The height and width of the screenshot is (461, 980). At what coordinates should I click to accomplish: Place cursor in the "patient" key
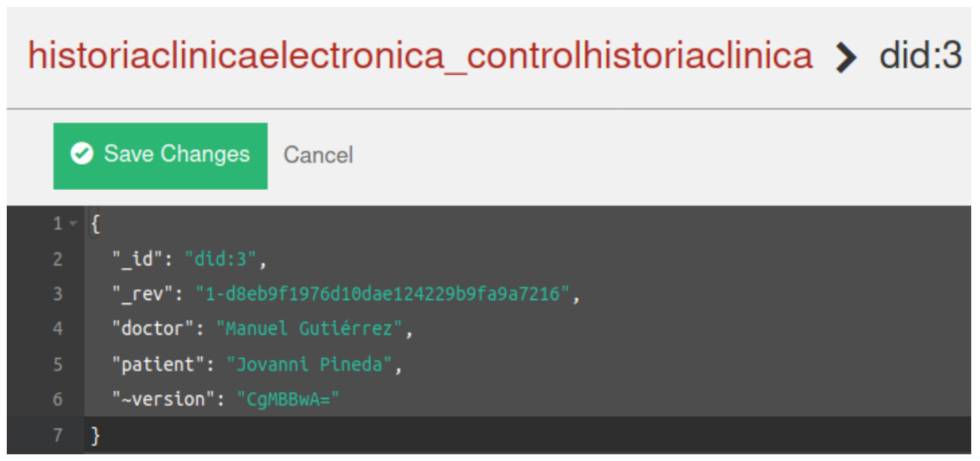155,364
